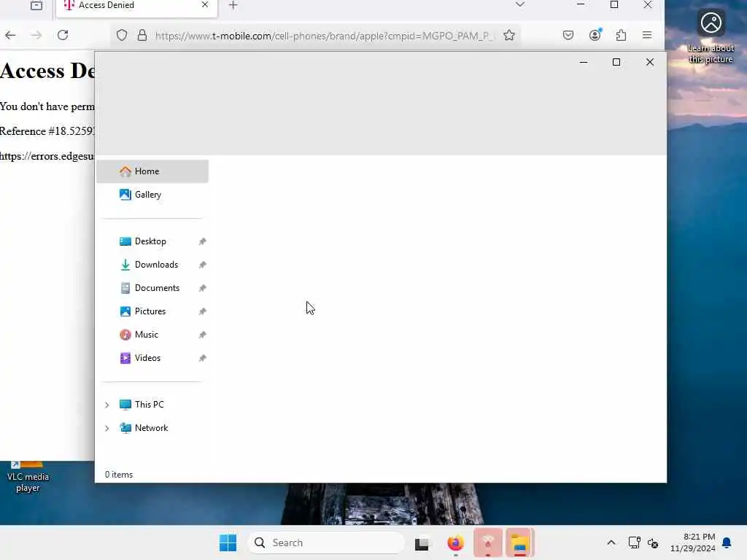Open the network status tray icon
The width and height of the screenshot is (747, 560).
(x=634, y=542)
